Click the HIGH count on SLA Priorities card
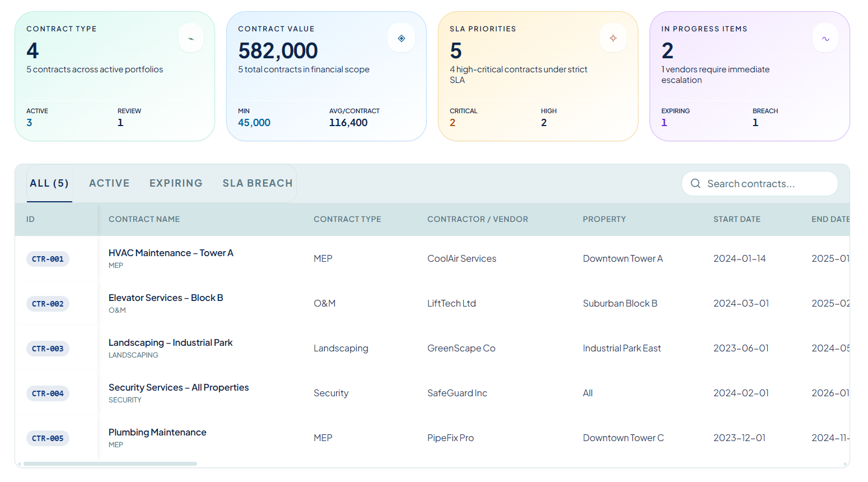Image resolution: width=868 pixels, height=482 pixels. click(x=544, y=123)
